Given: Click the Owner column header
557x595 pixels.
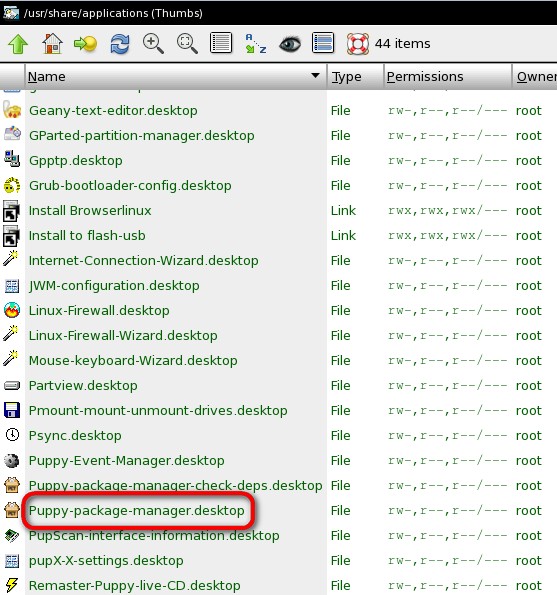Looking at the screenshot, I should (537, 77).
